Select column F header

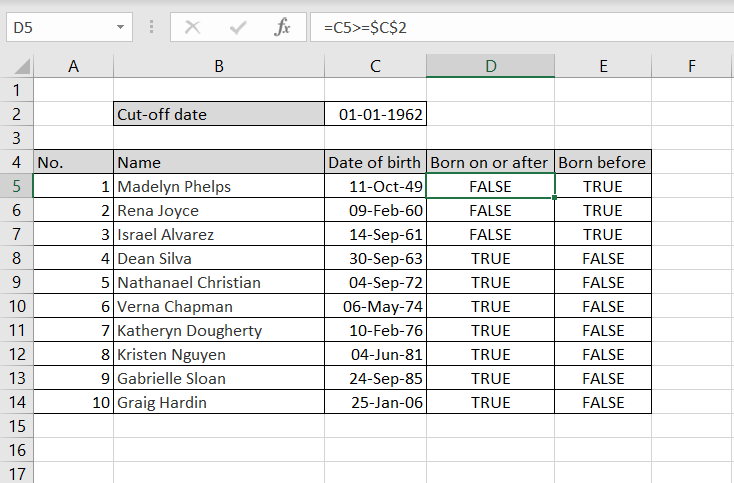[x=691, y=66]
